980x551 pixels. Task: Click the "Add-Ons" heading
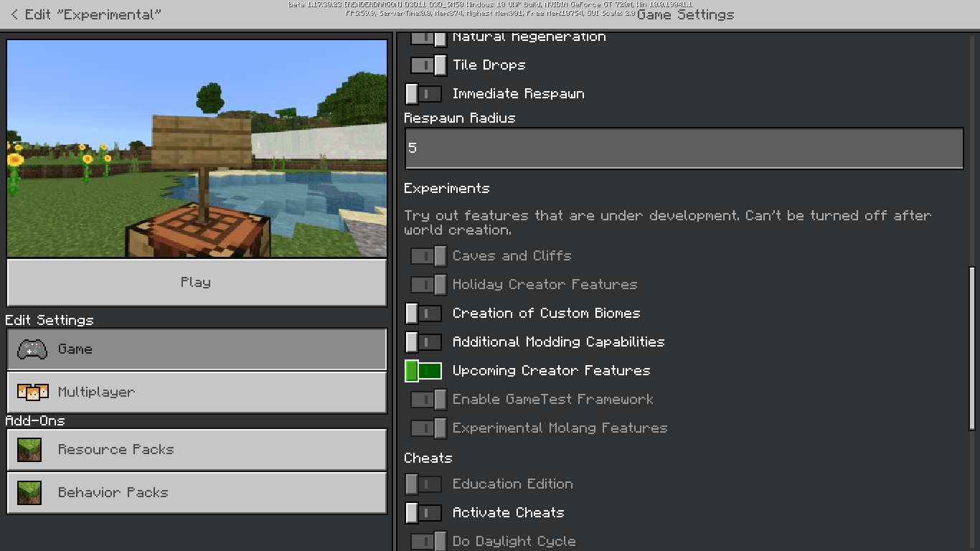click(x=35, y=420)
